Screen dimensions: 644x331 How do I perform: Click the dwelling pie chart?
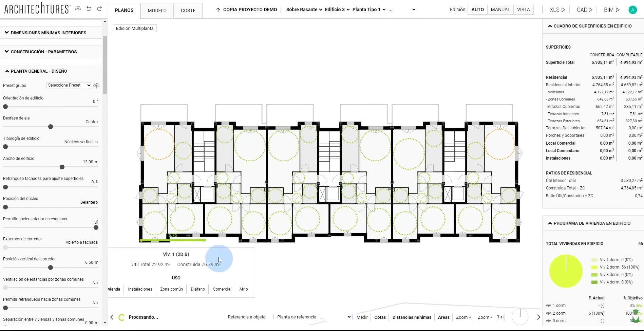[566, 271]
